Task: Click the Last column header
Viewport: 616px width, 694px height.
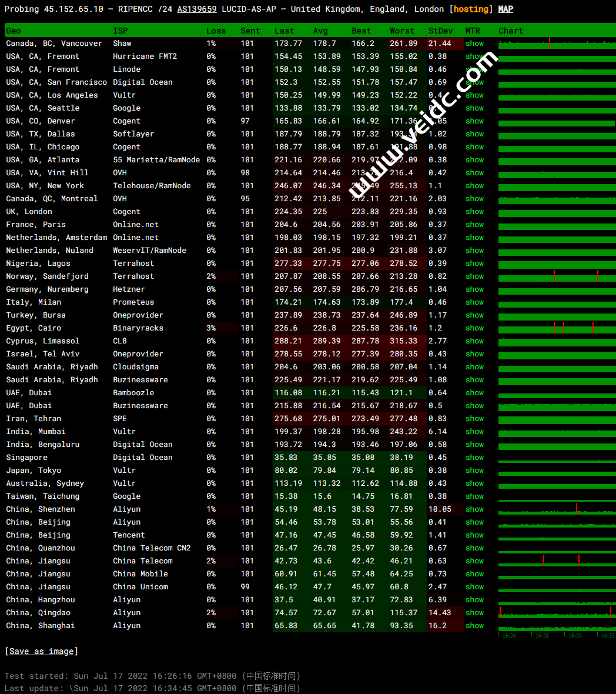Action: click(x=284, y=31)
